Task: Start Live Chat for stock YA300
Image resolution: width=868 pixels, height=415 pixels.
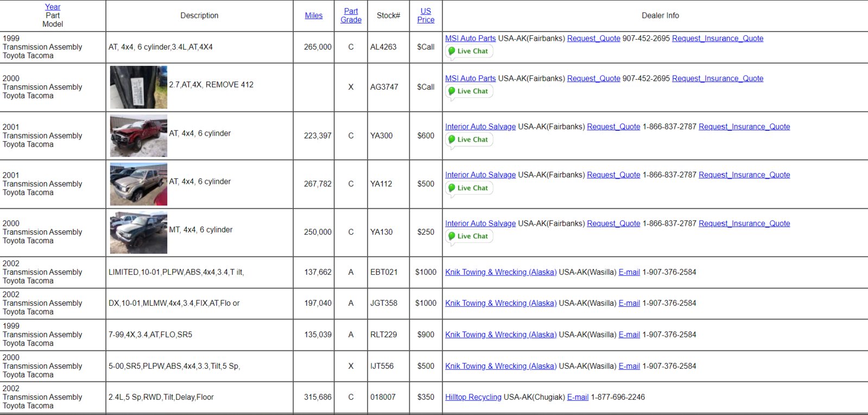Action: pyautogui.click(x=469, y=140)
